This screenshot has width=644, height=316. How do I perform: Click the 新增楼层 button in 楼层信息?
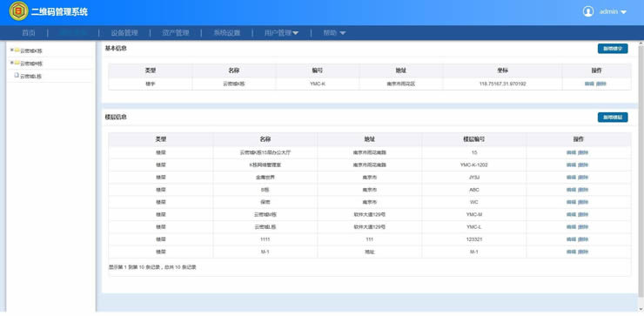coord(613,118)
